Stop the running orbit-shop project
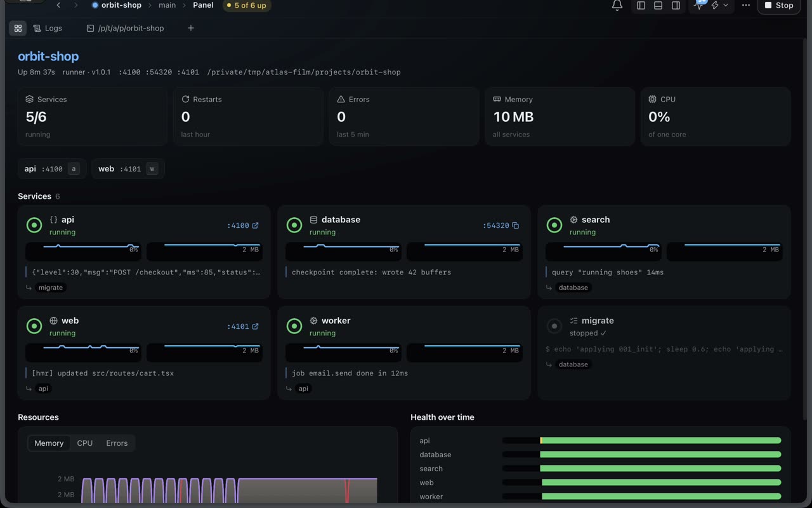Viewport: 812px width, 508px height. point(779,5)
